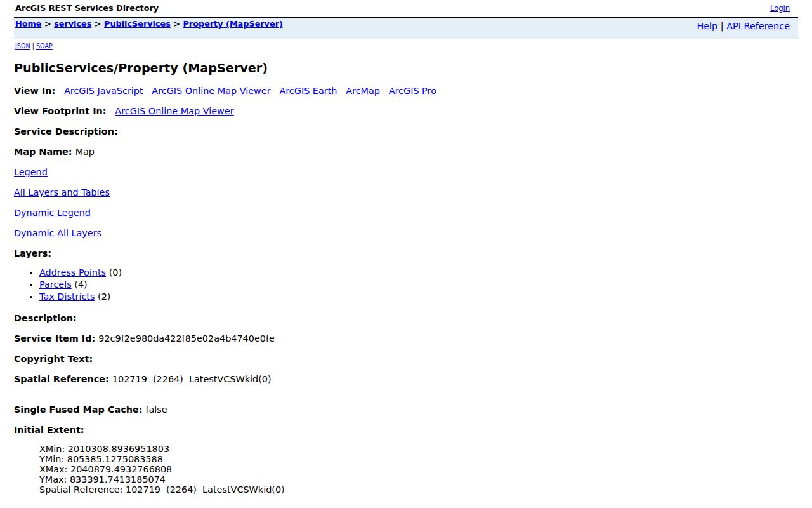Click the ArcGIS REST Services Directory title
The image size is (812, 508).
(87, 8)
